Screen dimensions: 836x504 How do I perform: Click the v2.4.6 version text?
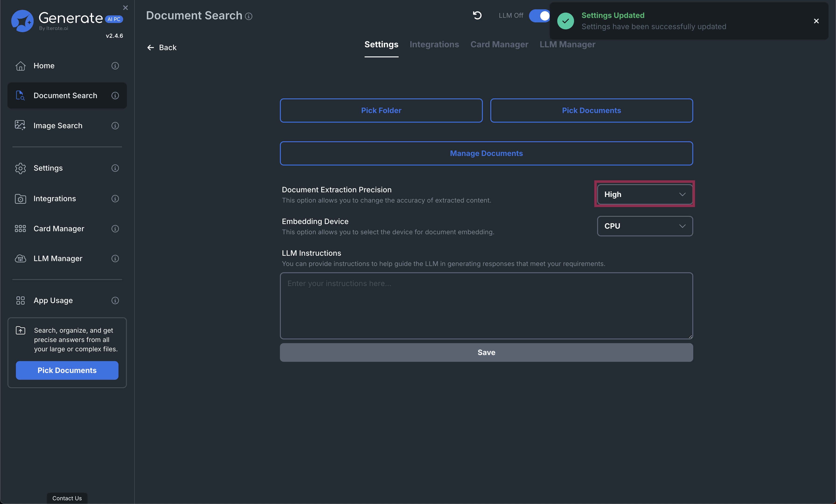click(114, 36)
